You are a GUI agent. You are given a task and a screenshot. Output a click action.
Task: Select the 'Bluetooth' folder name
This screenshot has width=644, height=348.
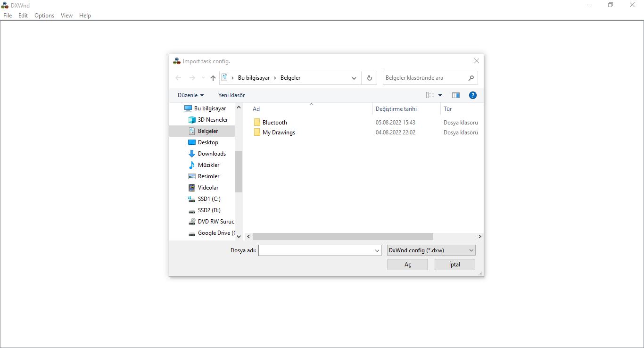pyautogui.click(x=275, y=123)
